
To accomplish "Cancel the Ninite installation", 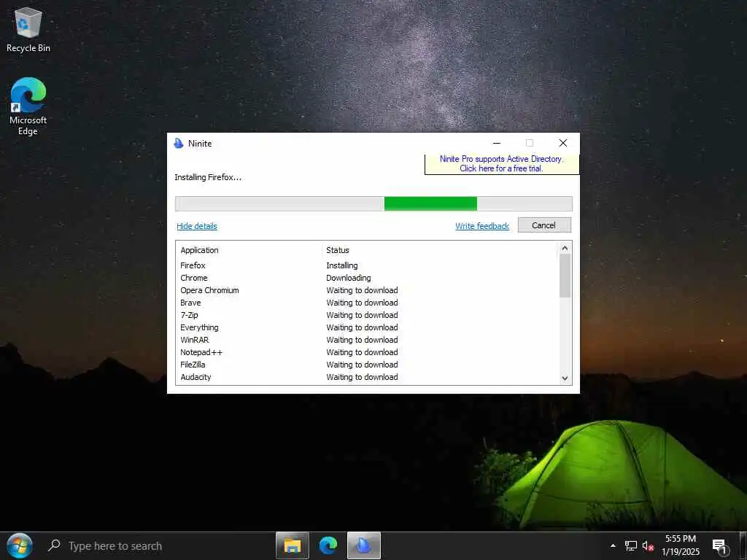I will click(x=544, y=225).
